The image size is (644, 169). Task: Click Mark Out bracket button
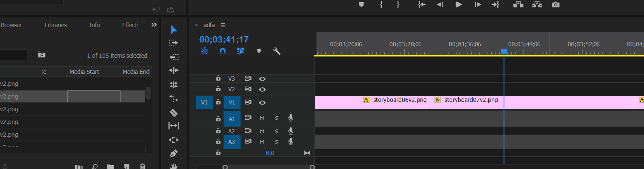click(x=398, y=5)
